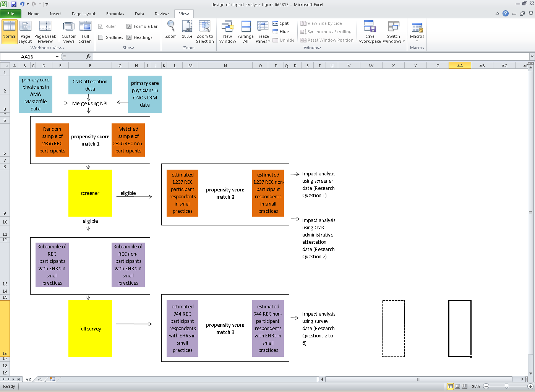The width and height of the screenshot is (535, 392).
Task: Open the Custom Views dialog
Action: point(69,26)
